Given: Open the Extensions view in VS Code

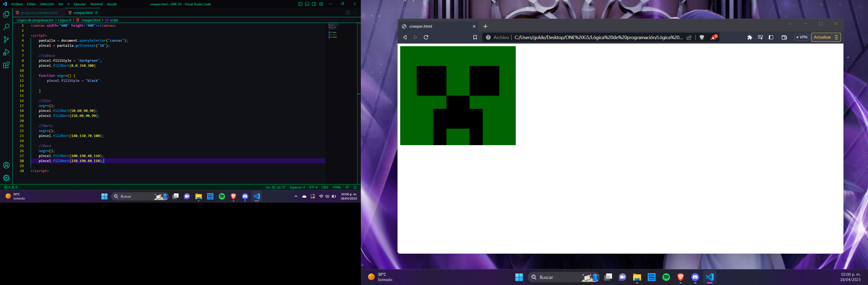Looking at the screenshot, I should [x=6, y=65].
